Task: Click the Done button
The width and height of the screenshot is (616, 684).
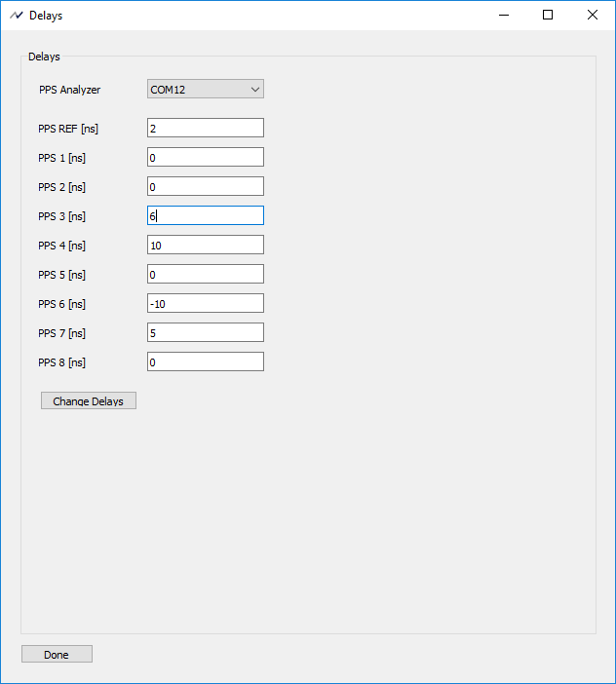Action: coord(57,654)
